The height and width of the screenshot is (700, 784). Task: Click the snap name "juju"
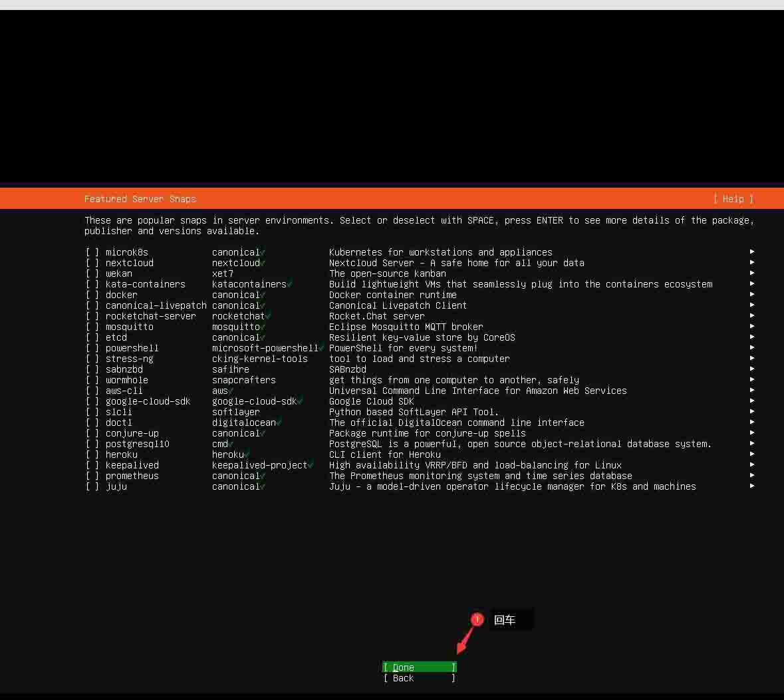coord(116,486)
